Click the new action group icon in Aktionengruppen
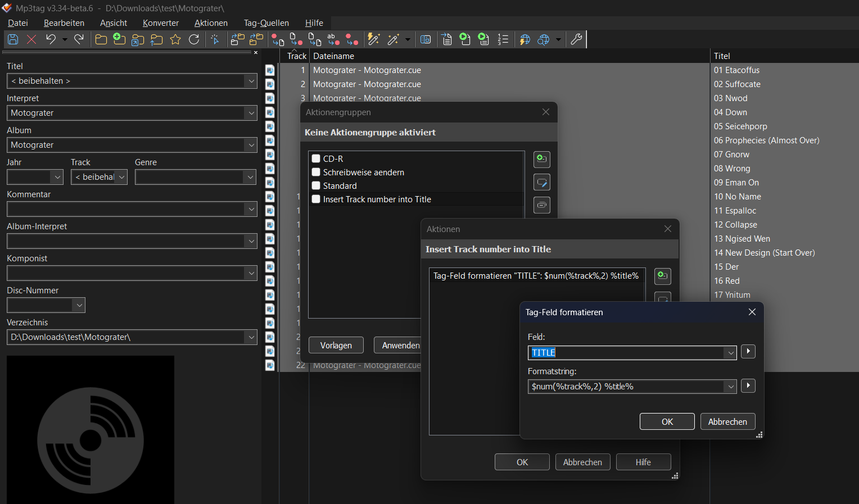This screenshot has height=504, width=859. 541,159
